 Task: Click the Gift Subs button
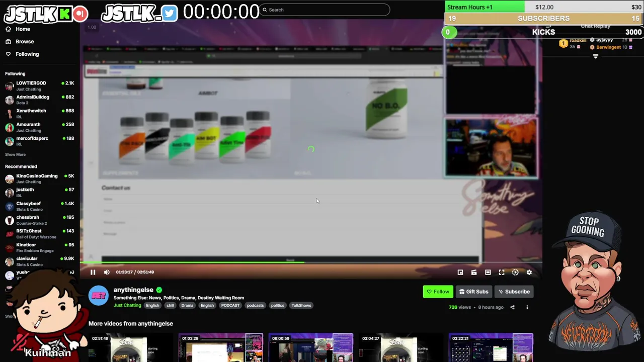pyautogui.click(x=473, y=292)
